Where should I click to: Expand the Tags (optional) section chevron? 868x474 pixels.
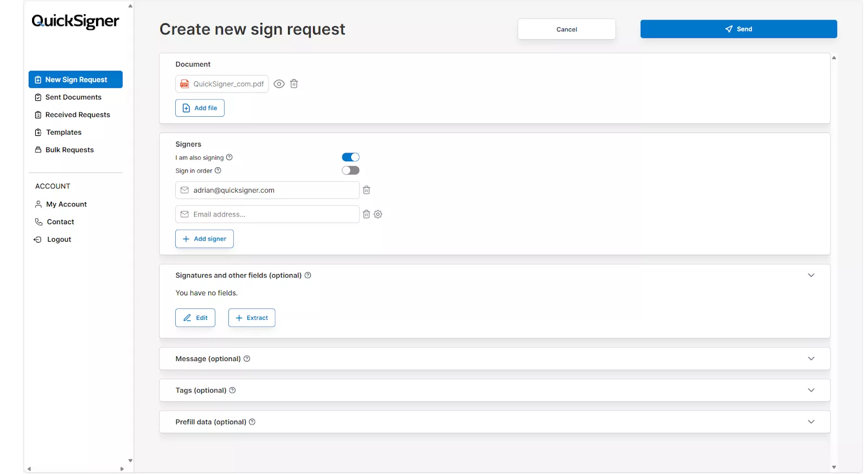811,390
